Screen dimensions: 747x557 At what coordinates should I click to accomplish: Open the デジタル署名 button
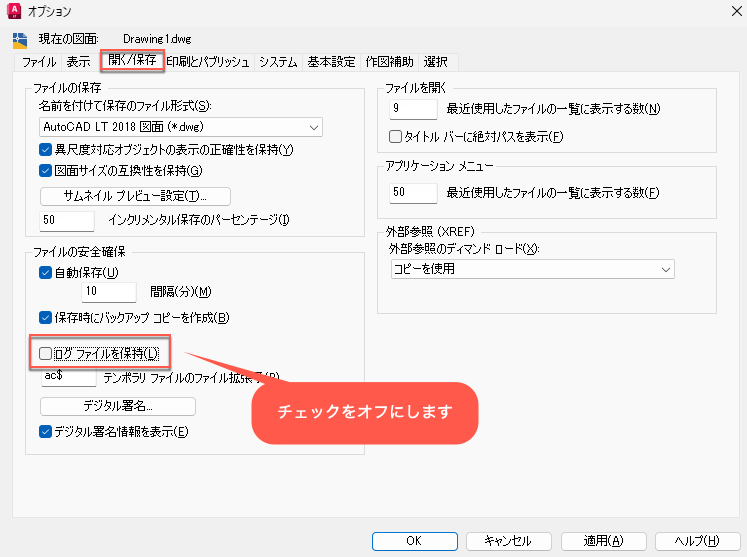point(118,406)
